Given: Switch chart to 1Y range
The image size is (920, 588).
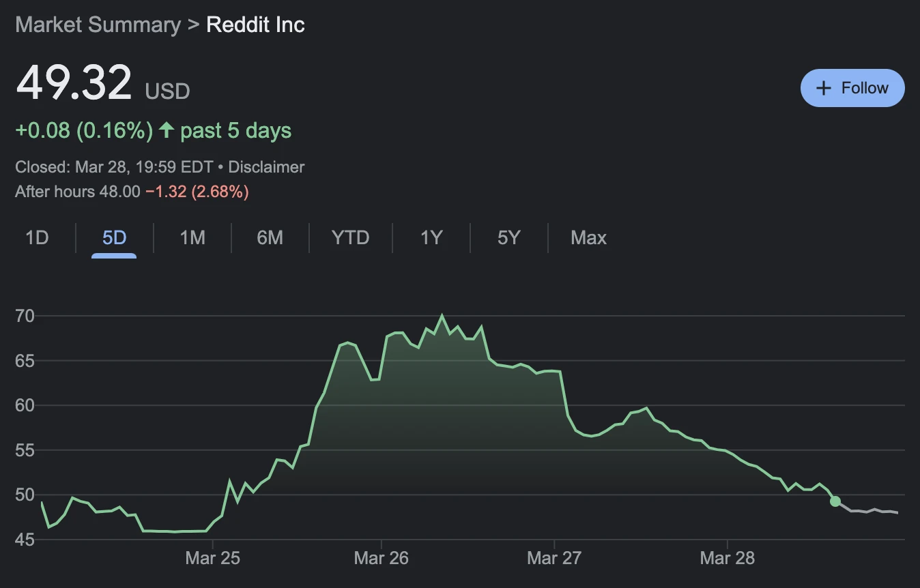Looking at the screenshot, I should [431, 238].
